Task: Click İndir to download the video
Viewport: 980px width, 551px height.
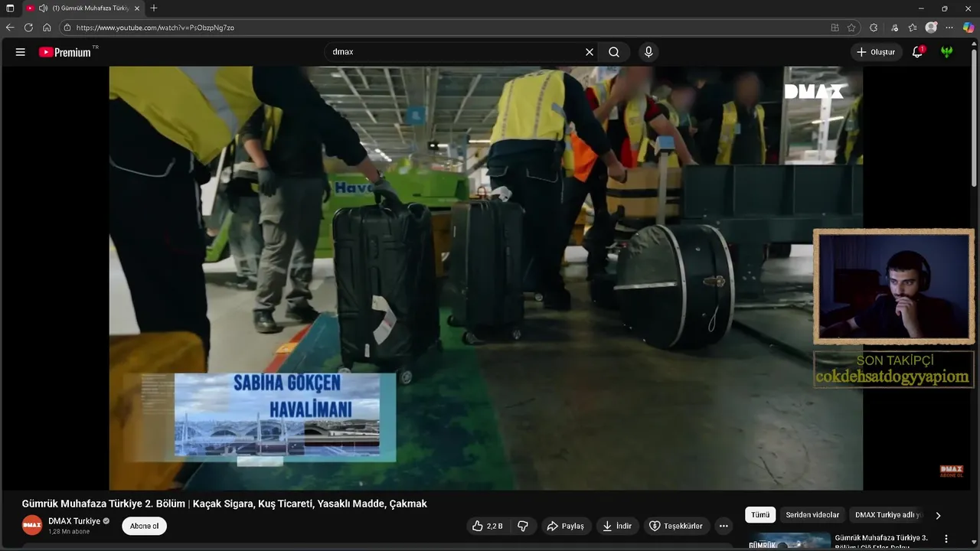Action: [x=617, y=526]
